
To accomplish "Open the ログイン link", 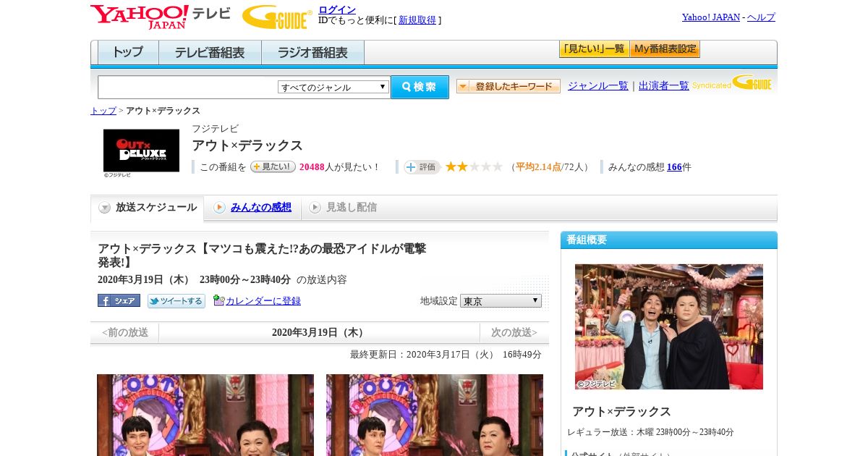I will 337,9.
